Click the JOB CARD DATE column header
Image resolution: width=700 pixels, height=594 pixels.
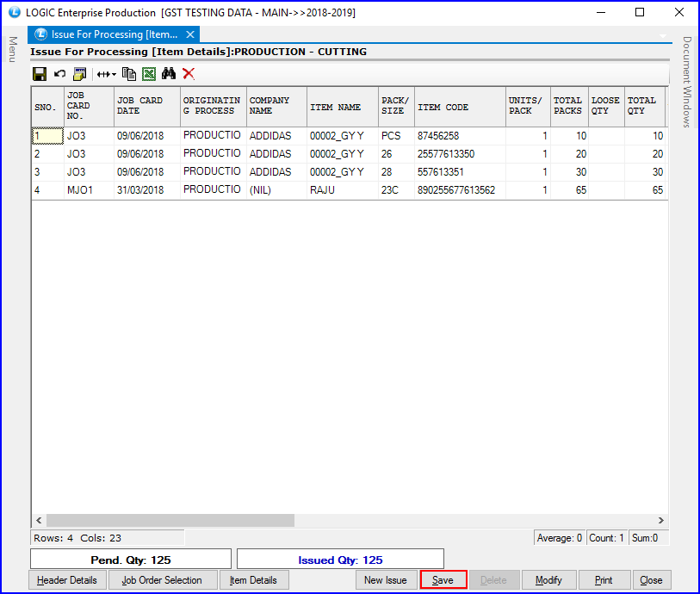[x=147, y=107]
